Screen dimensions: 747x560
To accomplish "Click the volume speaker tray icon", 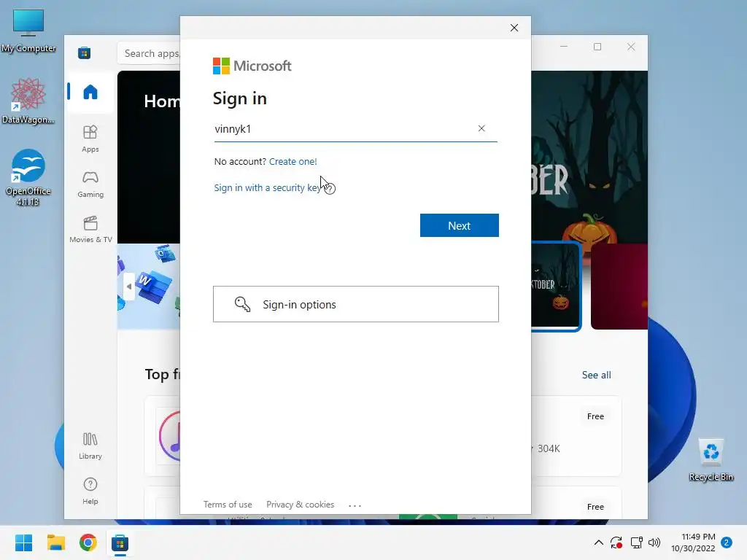I will tap(654, 542).
